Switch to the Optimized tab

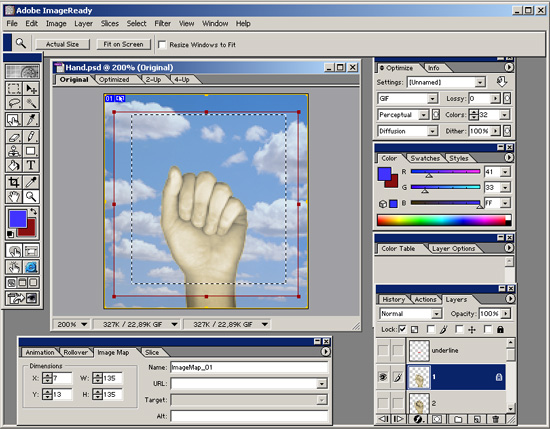pyautogui.click(x=114, y=80)
